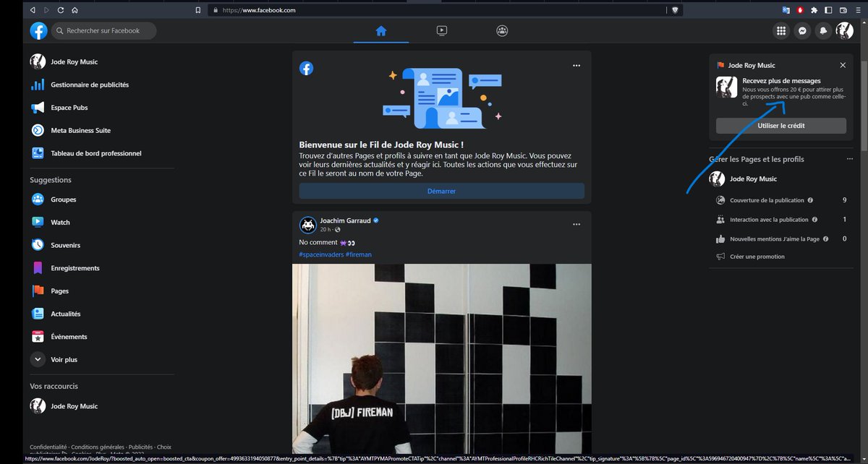This screenshot has height=464, width=868.
Task: Open the Groups tab in the header
Action: [502, 31]
